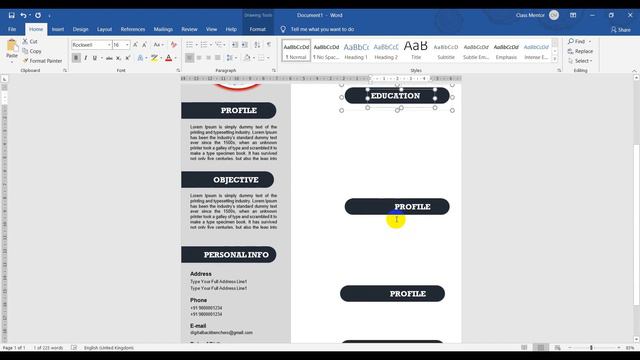Apply the Normal style
Viewport: 640px width, 360px height.
pyautogui.click(x=296, y=51)
